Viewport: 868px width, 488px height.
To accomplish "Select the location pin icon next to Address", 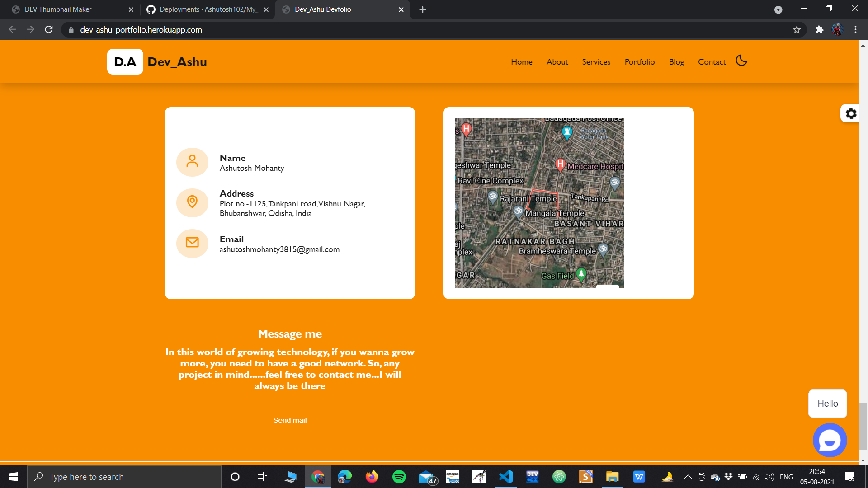I will [192, 202].
